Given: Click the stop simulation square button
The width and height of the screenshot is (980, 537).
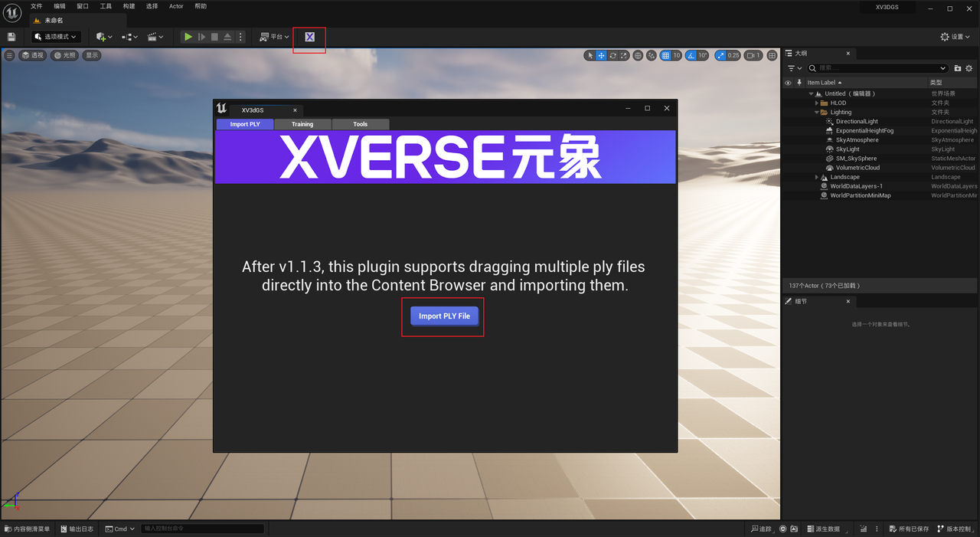Looking at the screenshot, I should pos(215,37).
